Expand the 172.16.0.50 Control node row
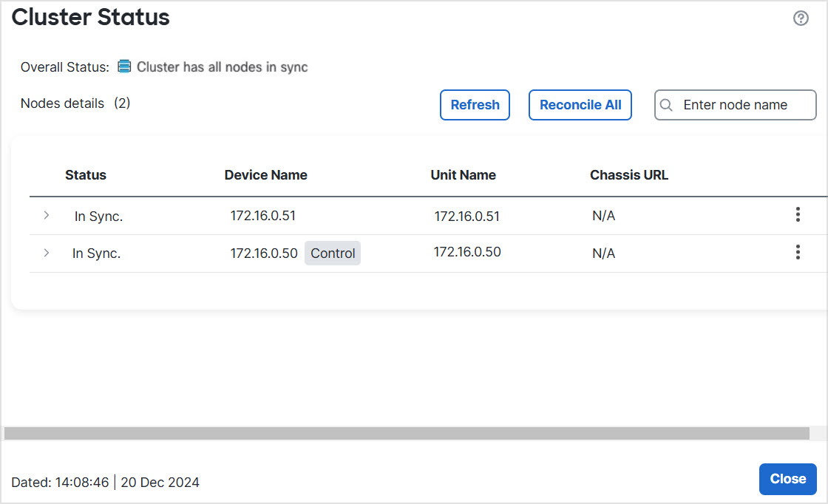The height and width of the screenshot is (504, 828). 47,253
